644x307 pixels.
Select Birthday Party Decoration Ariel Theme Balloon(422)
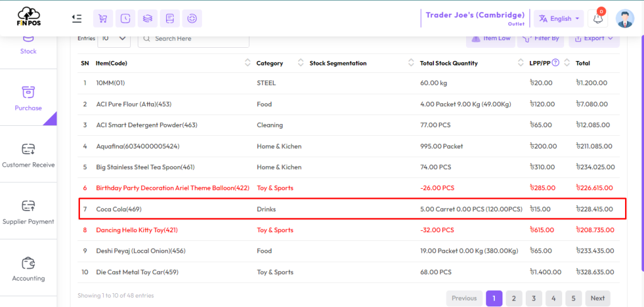[x=172, y=188]
